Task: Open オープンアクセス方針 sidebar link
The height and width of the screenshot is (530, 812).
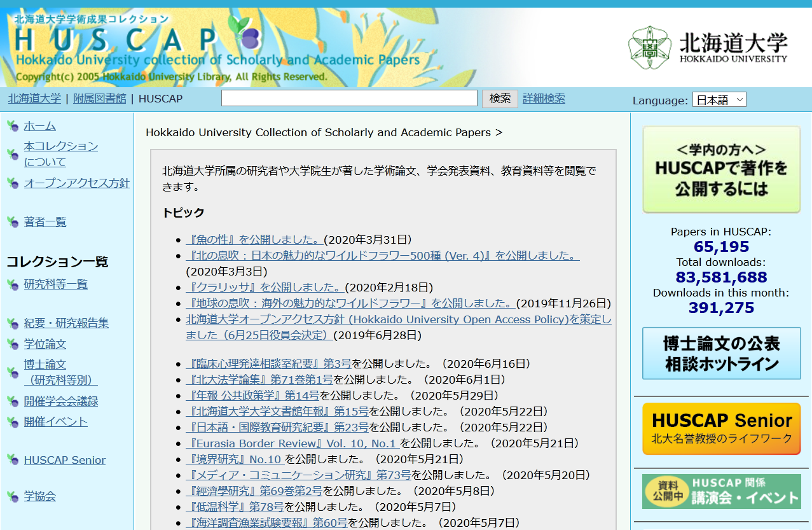Action: [x=76, y=183]
